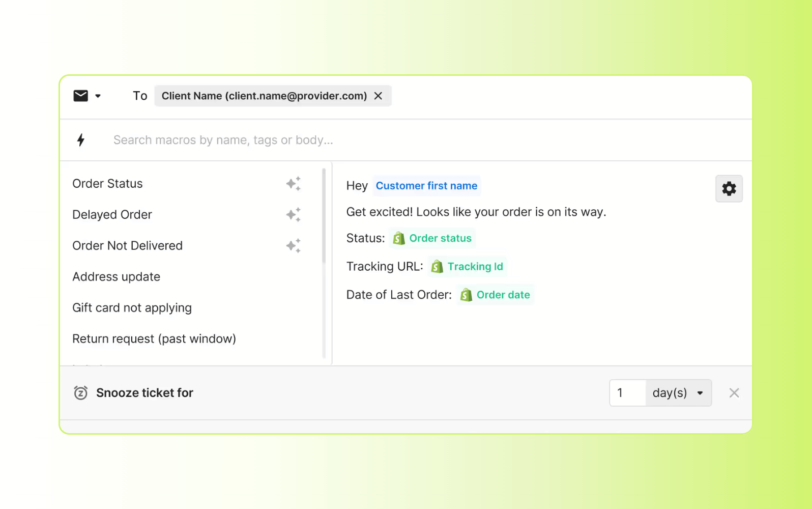
Task: Open the day(s) unit dropdown
Action: coord(678,393)
